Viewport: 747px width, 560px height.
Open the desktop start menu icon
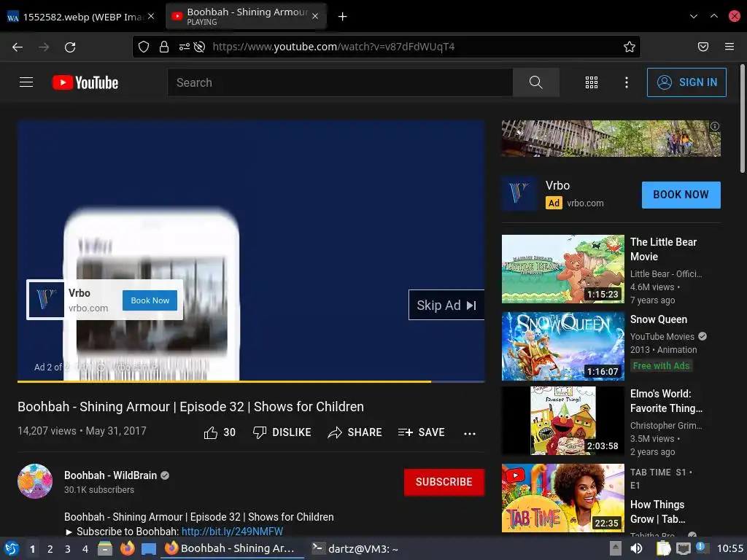[x=12, y=548]
